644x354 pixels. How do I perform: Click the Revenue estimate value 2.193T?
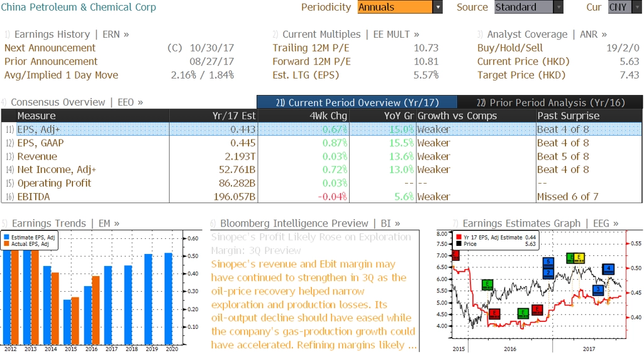pos(240,157)
